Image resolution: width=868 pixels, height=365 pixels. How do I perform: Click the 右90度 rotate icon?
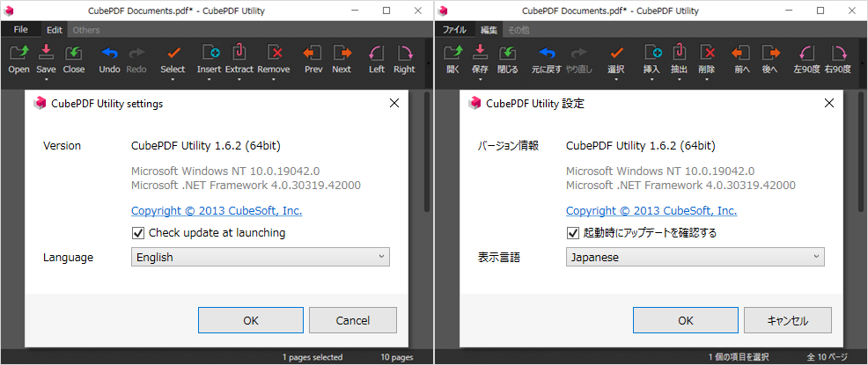[x=838, y=53]
